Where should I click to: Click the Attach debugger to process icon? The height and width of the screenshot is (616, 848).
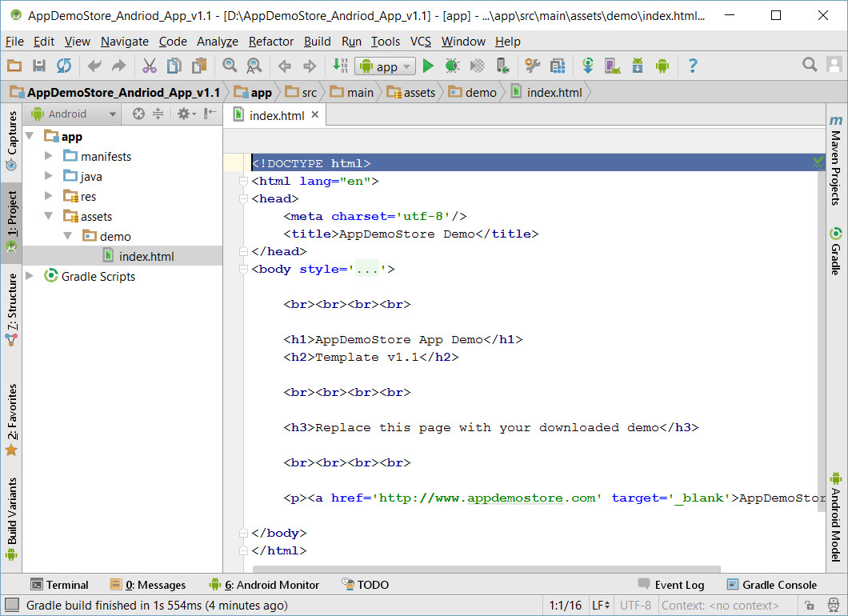[502, 66]
